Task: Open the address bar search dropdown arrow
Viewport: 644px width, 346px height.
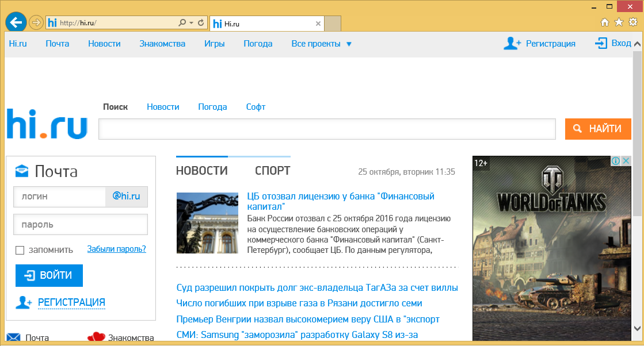Action: 191,23
